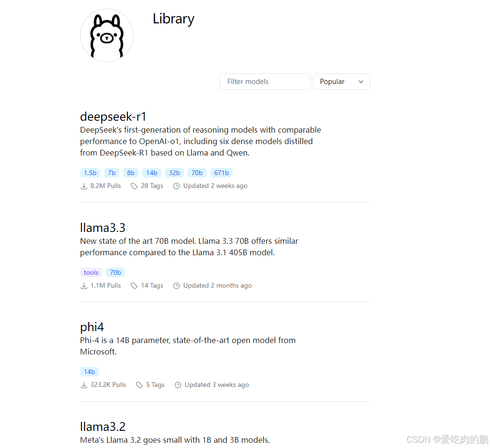Click the llama3.2 description about 1B and 3B
Image resolution: width=490 pixels, height=448 pixels.
tap(175, 440)
